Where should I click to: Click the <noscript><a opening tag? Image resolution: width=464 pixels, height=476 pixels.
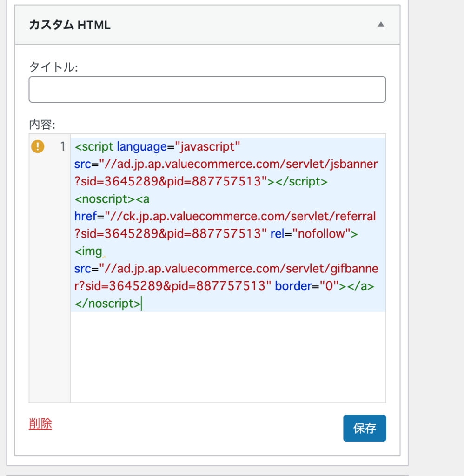pos(112,199)
